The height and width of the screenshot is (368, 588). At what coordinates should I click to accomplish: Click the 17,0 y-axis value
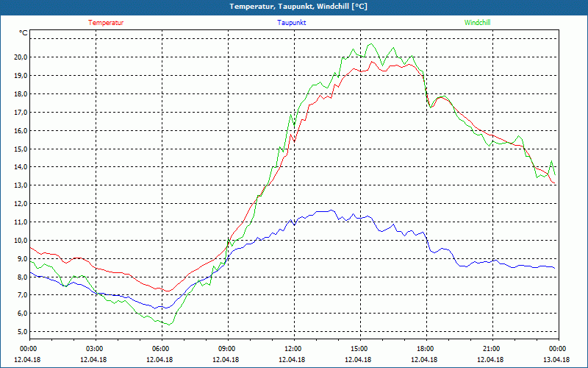[21, 113]
